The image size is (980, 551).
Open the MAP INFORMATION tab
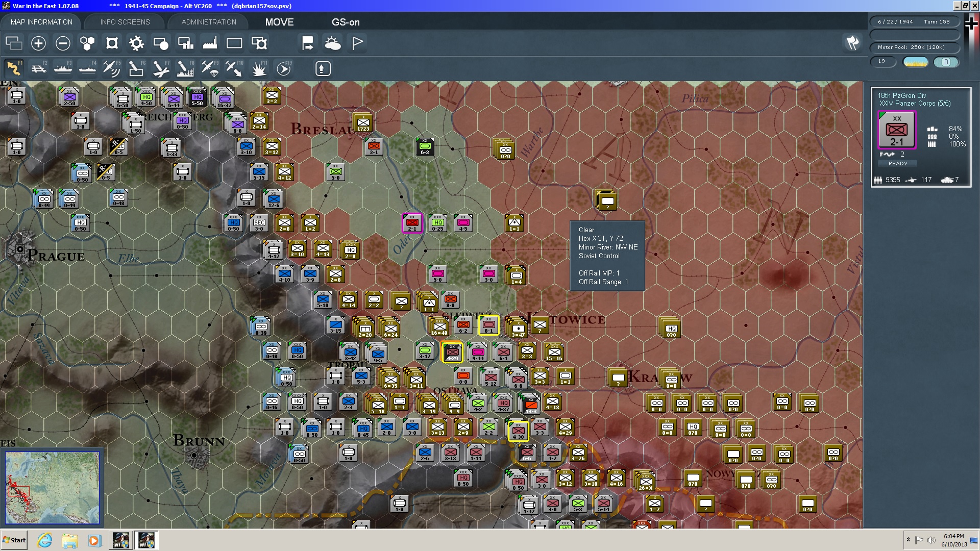pyautogui.click(x=41, y=22)
